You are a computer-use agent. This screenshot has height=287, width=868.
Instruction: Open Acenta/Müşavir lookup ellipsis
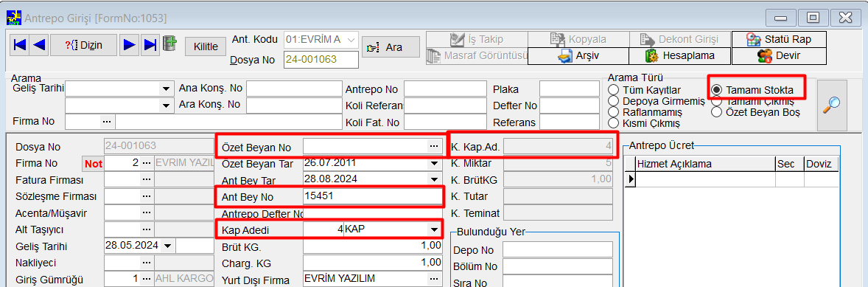click(x=146, y=212)
